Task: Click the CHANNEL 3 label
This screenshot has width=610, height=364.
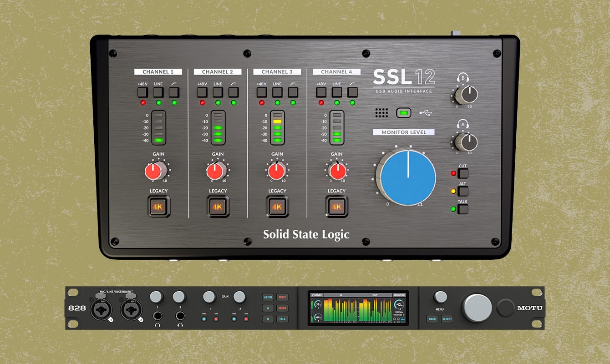Action: pyautogui.click(x=277, y=72)
